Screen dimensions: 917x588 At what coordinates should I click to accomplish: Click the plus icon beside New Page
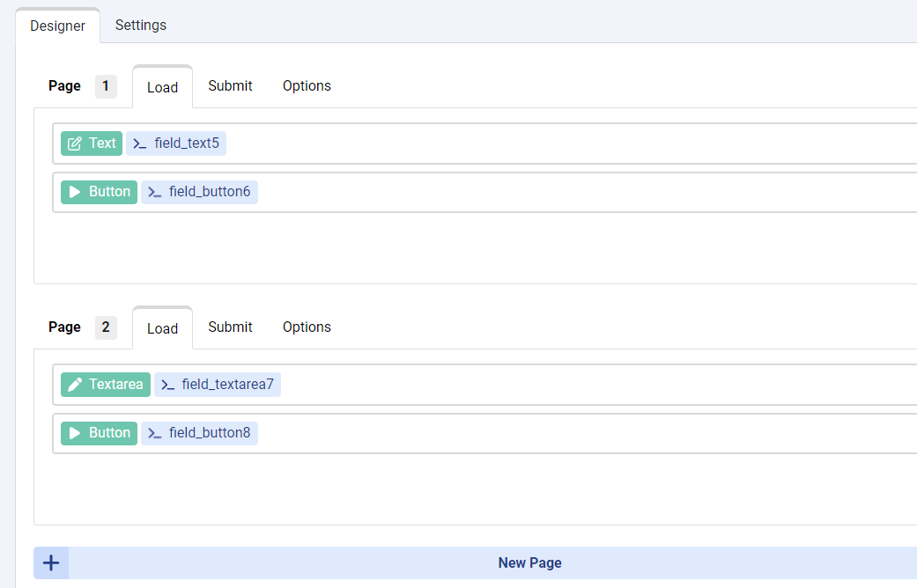pos(51,562)
